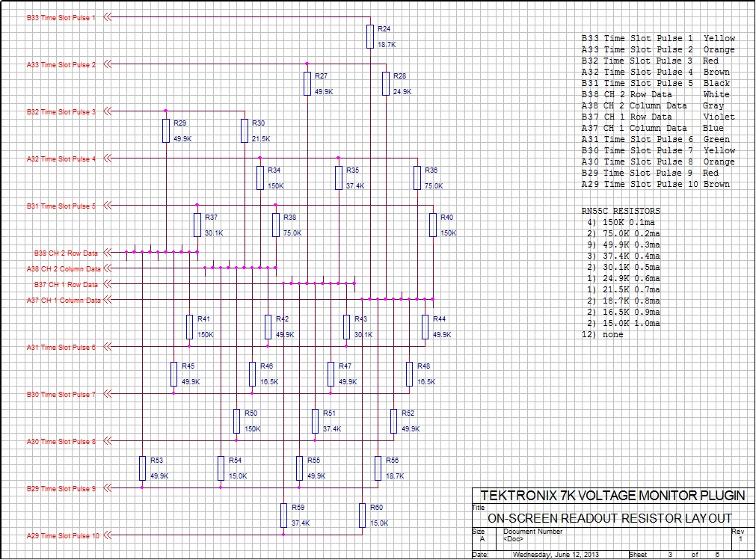This screenshot has height=560, width=756.
Task: Select resistor R43 symbol
Action: pyautogui.click(x=346, y=327)
